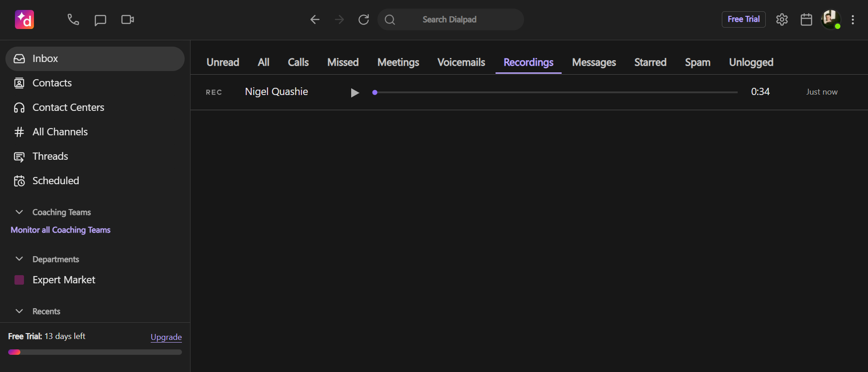Collapse the Recents section
The width and height of the screenshot is (868, 372).
[x=19, y=311]
